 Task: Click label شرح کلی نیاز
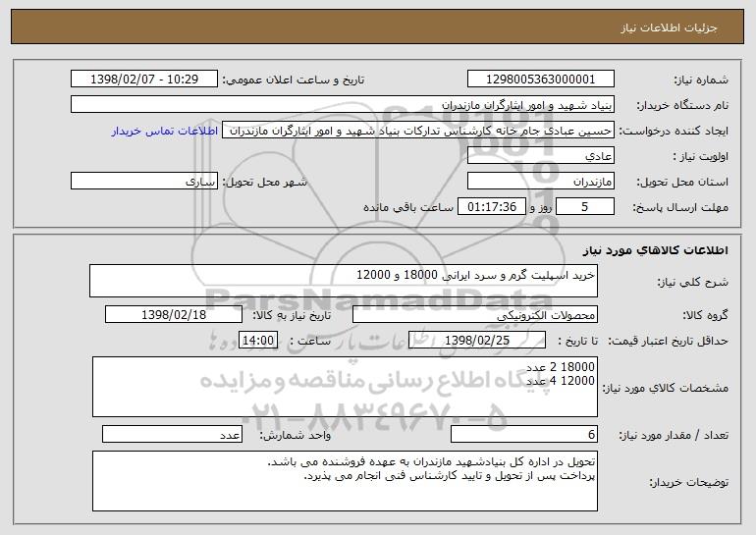point(693,282)
